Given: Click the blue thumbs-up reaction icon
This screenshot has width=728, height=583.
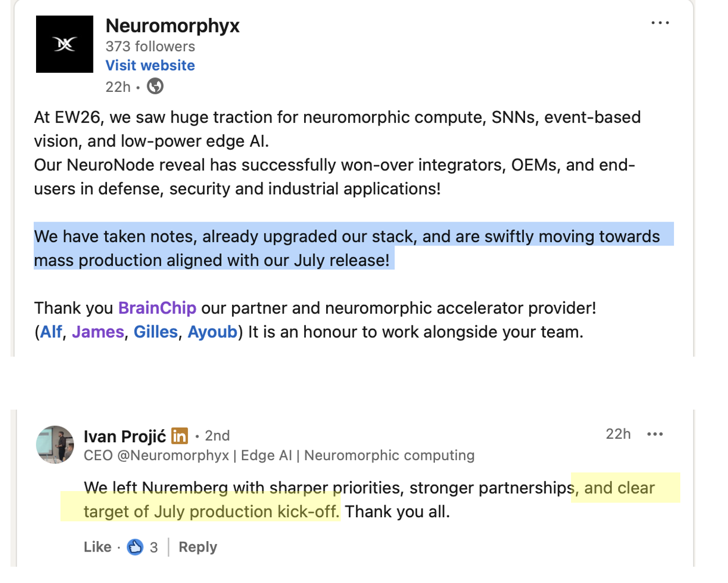Looking at the screenshot, I should click(x=135, y=547).
